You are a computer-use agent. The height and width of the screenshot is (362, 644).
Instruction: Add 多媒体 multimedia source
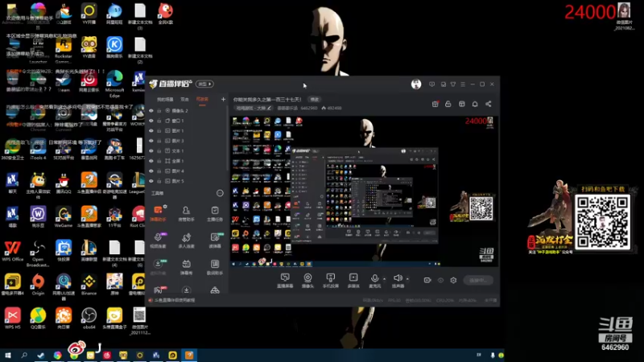pyautogui.click(x=353, y=281)
